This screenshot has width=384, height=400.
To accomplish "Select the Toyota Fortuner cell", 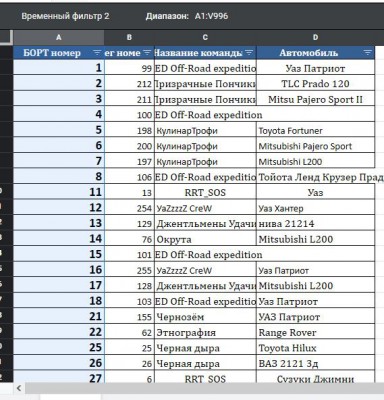I will click(x=315, y=130).
